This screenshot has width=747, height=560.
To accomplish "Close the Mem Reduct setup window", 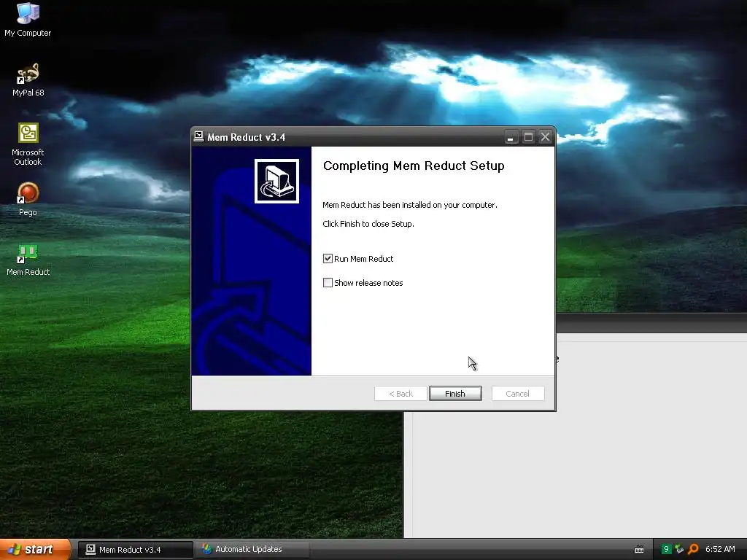I will click(x=546, y=137).
